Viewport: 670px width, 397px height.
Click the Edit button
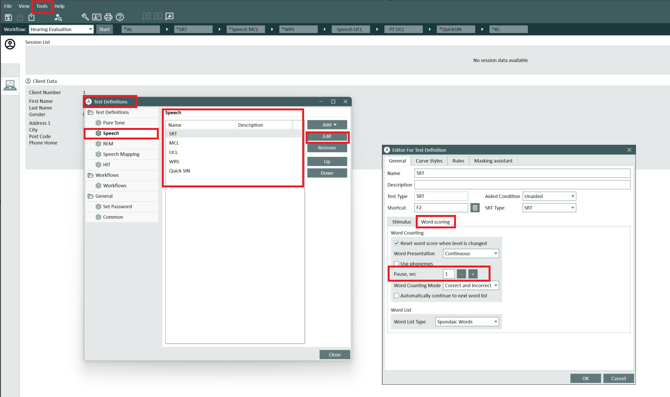(x=327, y=136)
